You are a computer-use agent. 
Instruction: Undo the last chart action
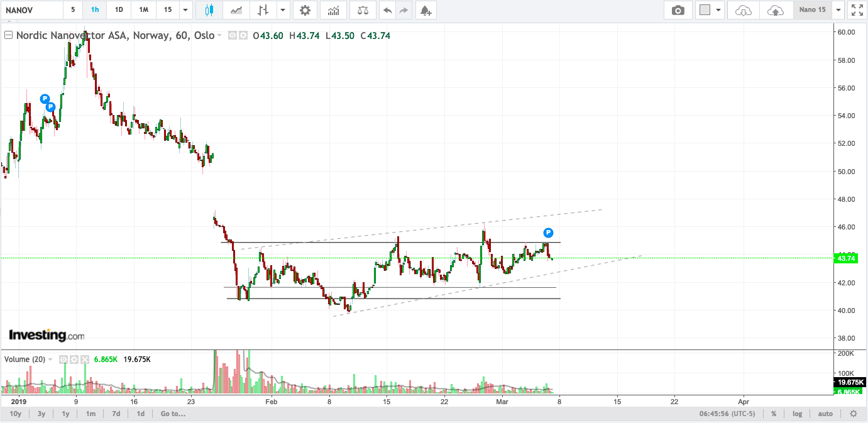[388, 10]
